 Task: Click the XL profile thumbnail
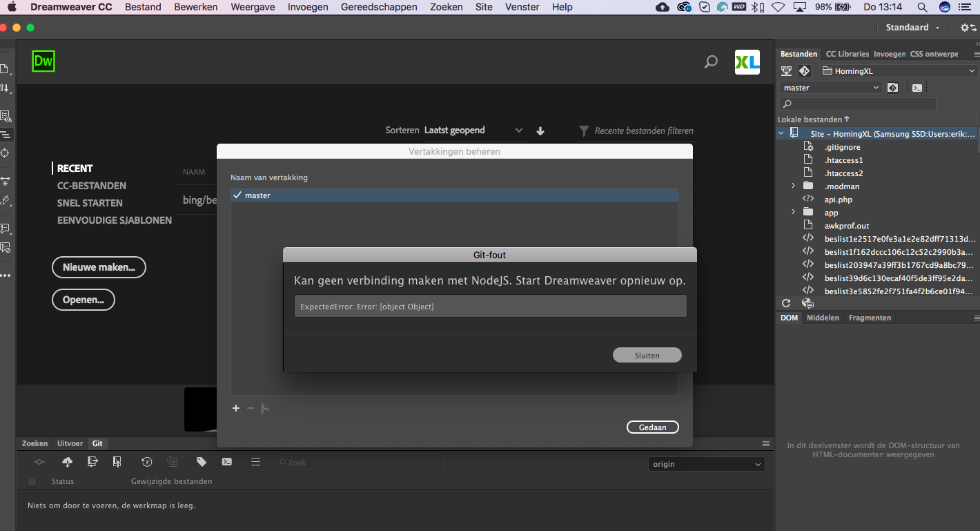click(747, 62)
